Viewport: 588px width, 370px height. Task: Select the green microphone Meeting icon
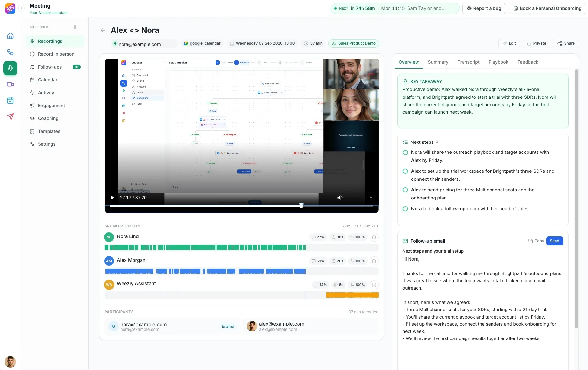[x=10, y=68]
